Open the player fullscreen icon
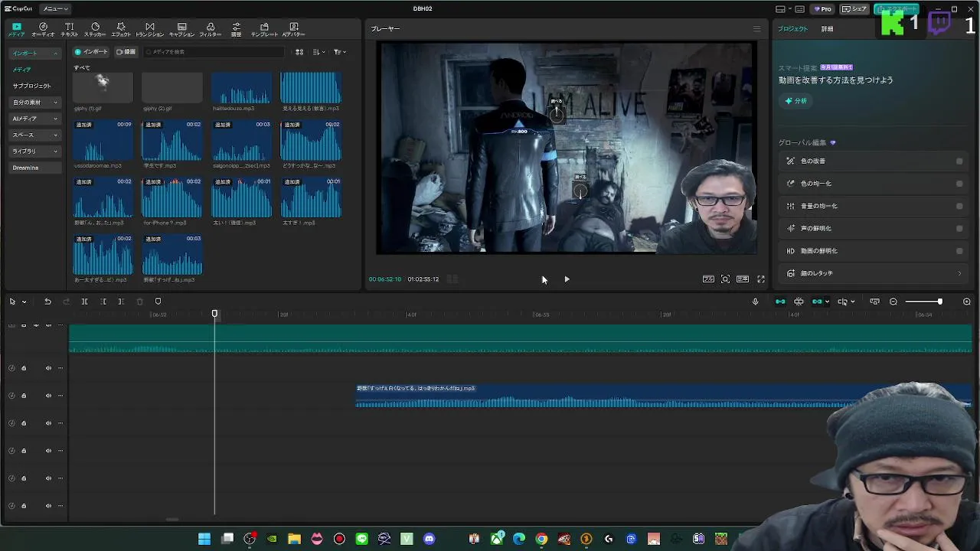The image size is (980, 551). [761, 279]
